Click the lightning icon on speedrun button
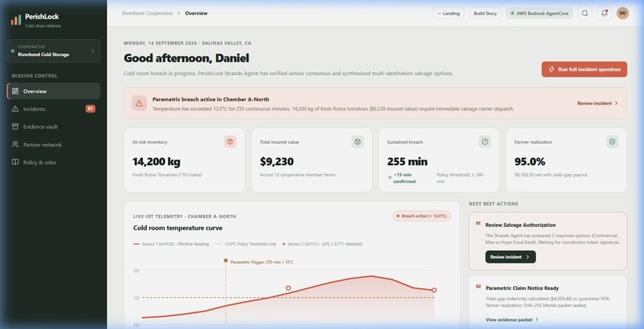 (x=551, y=69)
